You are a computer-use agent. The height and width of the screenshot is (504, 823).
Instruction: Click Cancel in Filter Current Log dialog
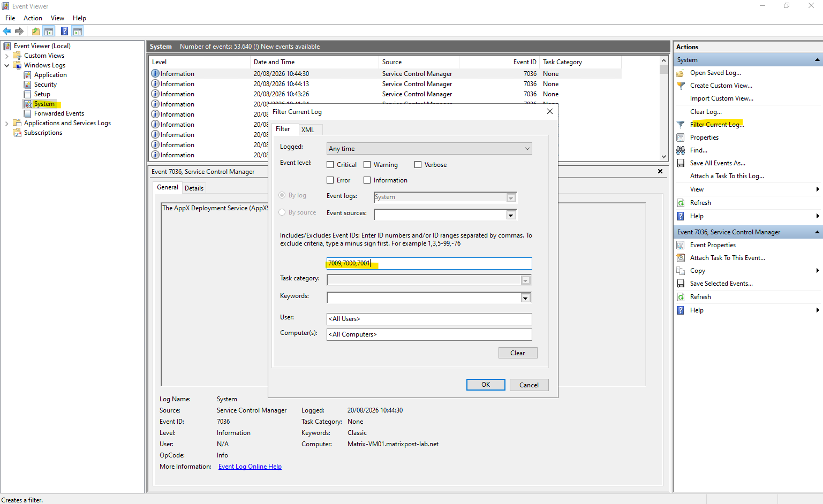coord(529,385)
